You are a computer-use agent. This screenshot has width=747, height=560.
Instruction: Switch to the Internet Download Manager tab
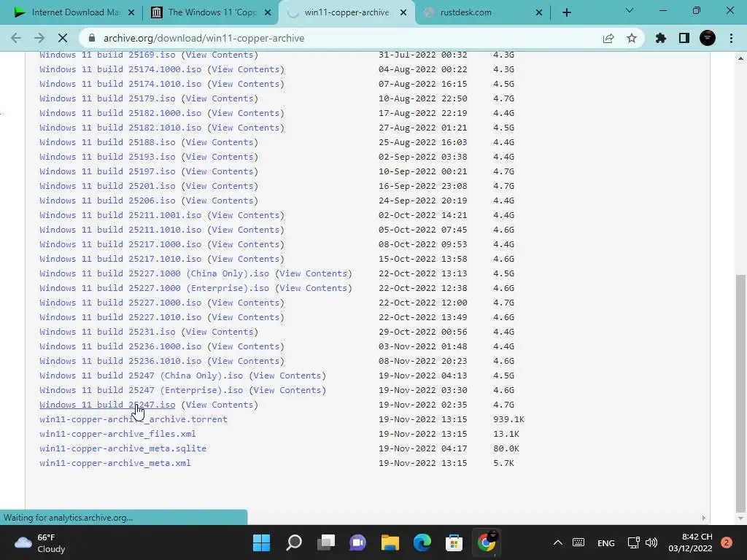pos(71,12)
